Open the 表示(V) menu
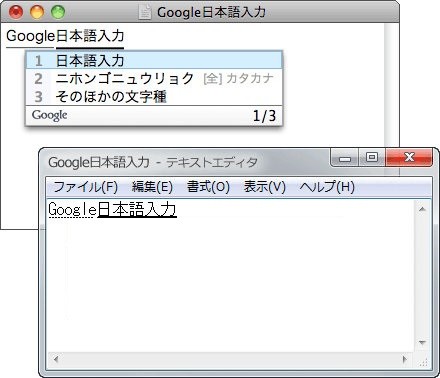 (x=265, y=187)
